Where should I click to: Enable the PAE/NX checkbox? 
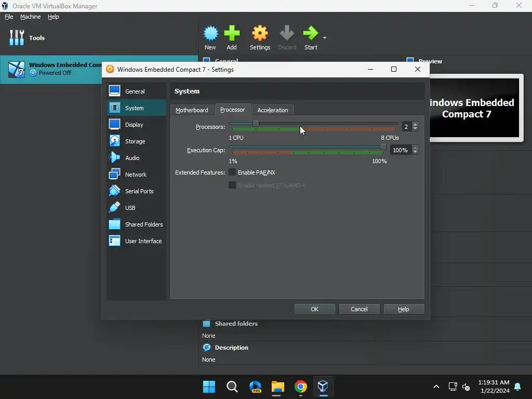pos(232,172)
